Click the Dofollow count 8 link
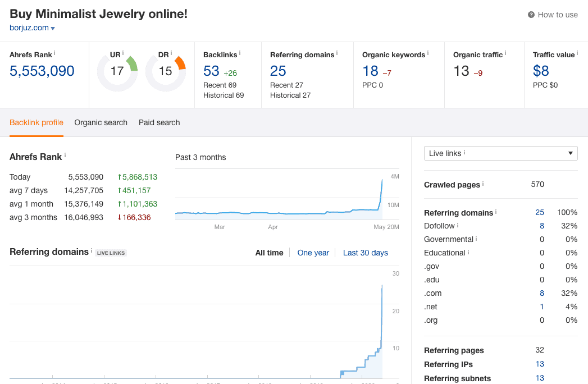Viewport: 588px width, 384px height. pos(542,226)
